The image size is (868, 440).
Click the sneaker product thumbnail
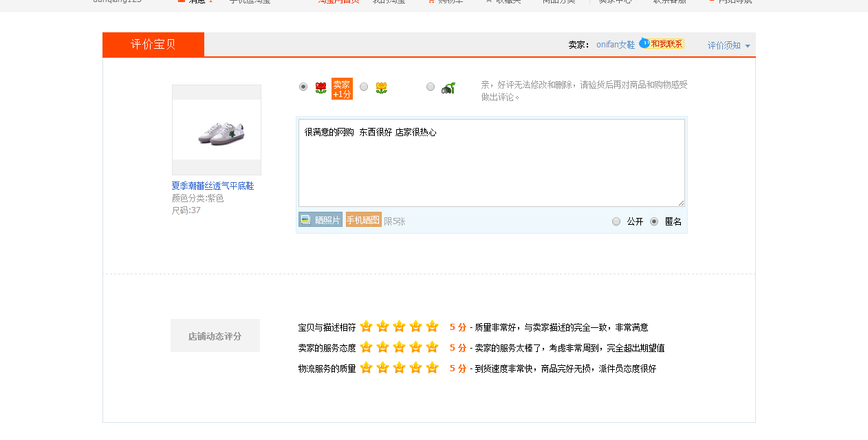[217, 130]
